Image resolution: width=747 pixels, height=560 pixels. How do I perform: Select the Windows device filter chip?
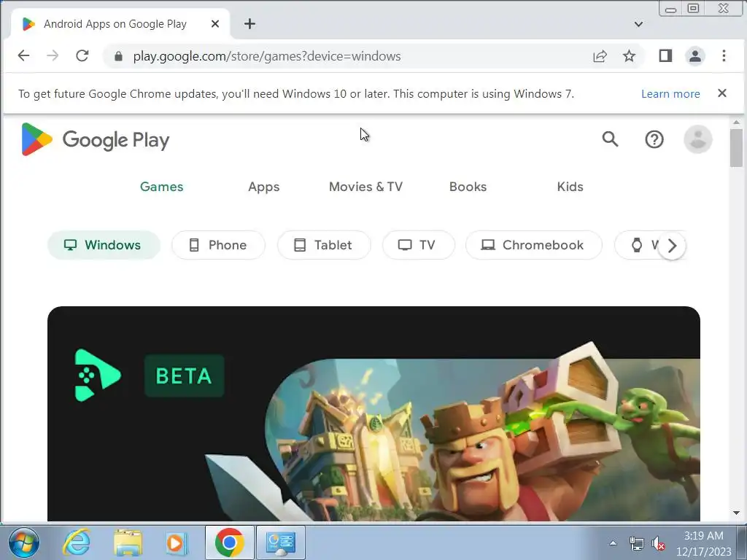tap(104, 245)
